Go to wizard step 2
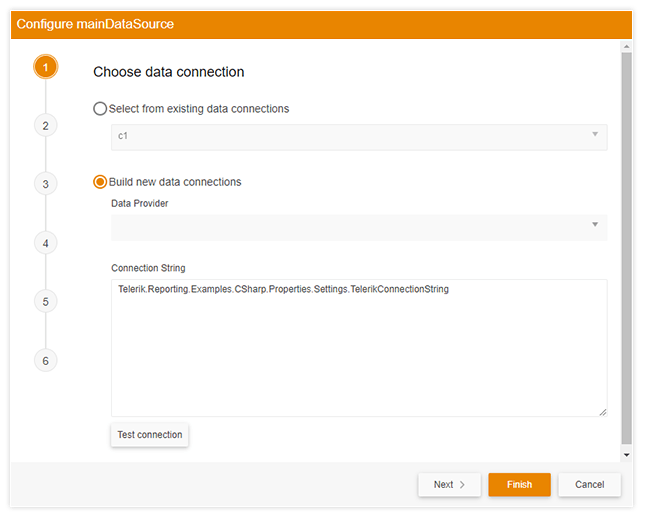Screen dimensions: 646x521 [x=46, y=126]
